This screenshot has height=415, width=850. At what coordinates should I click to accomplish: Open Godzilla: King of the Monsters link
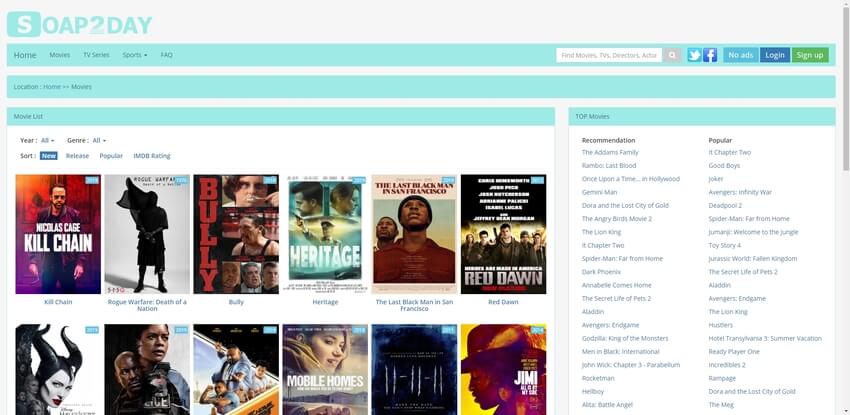coord(625,339)
